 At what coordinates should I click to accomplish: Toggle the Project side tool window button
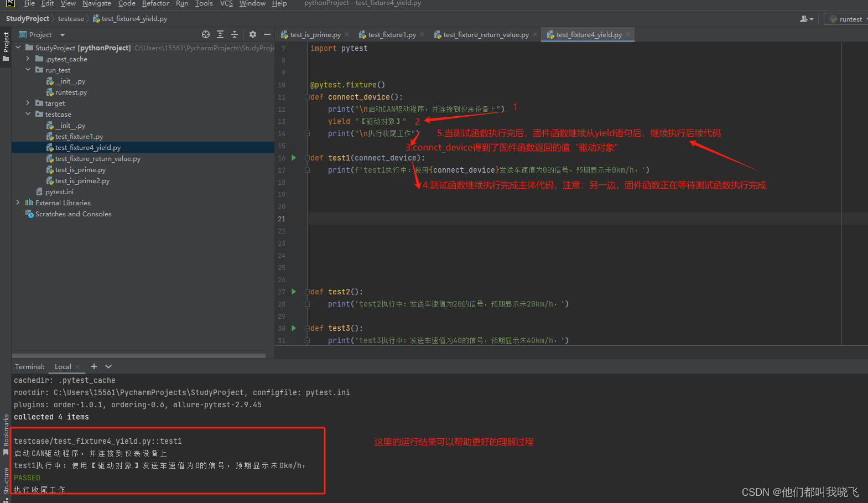[x=6, y=46]
